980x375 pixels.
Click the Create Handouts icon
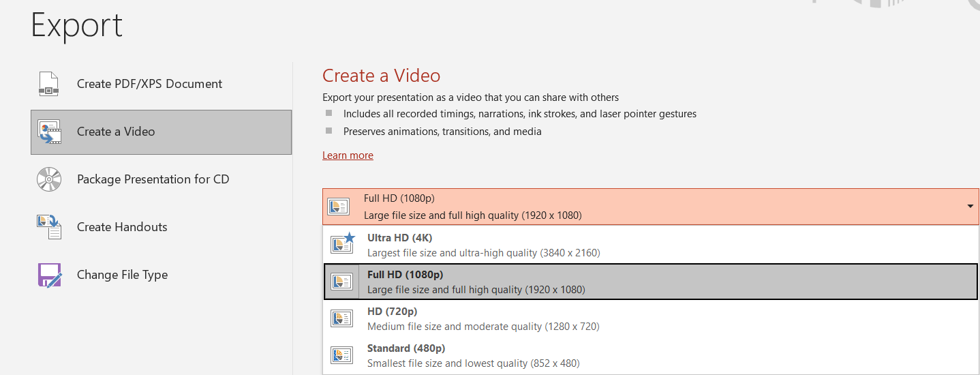point(49,227)
